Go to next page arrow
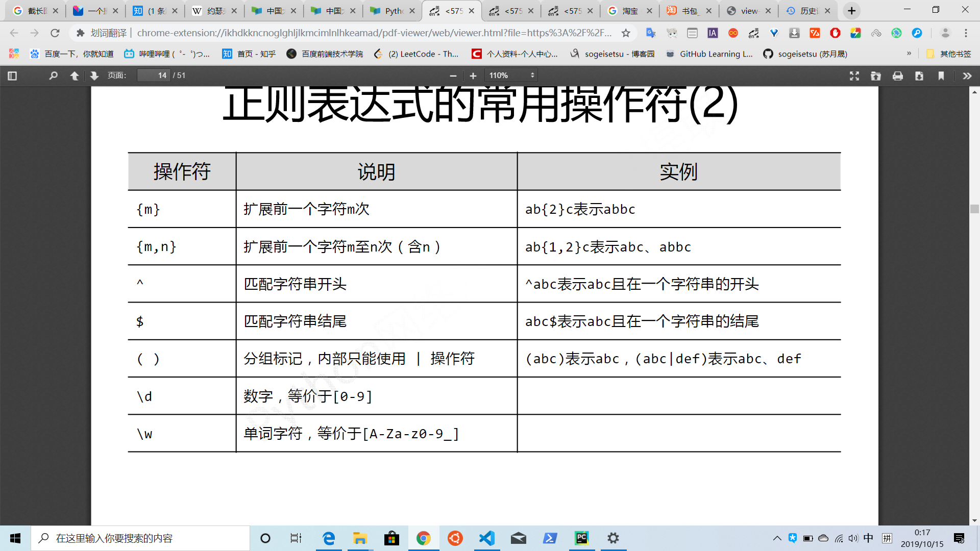The width and height of the screenshot is (980, 551). (94, 76)
